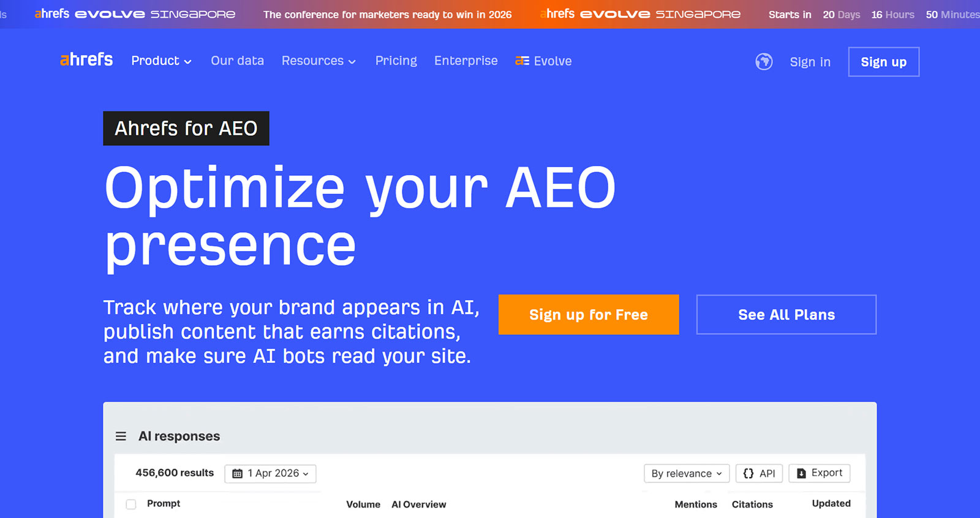This screenshot has height=518, width=980.
Task: Open the Enterprise menu item
Action: [x=466, y=61]
